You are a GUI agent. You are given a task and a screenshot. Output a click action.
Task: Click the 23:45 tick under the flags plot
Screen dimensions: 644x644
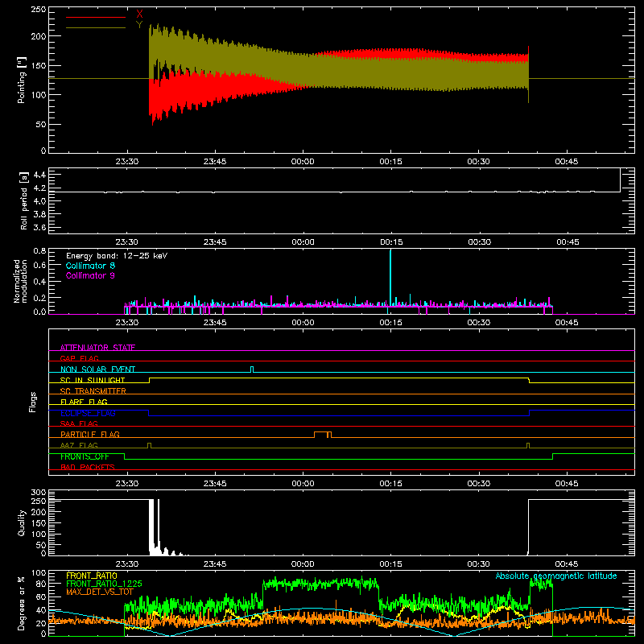(x=215, y=484)
